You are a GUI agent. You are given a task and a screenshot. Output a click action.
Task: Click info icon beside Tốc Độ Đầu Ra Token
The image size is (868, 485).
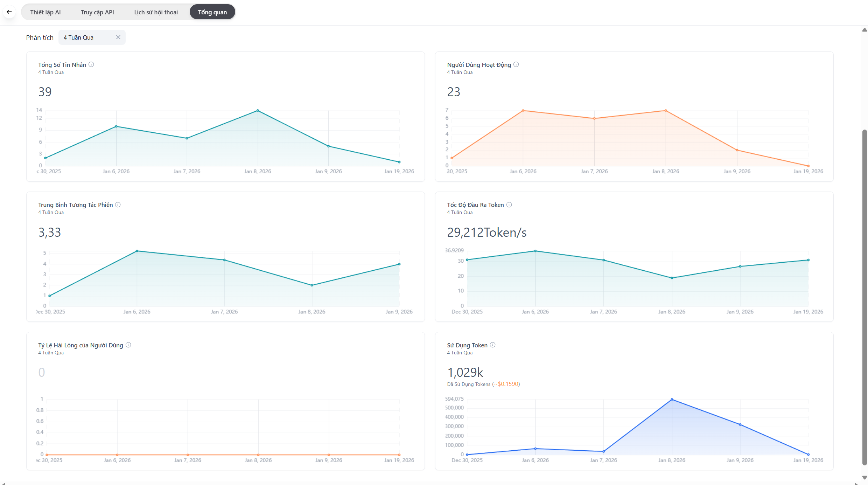tap(509, 205)
